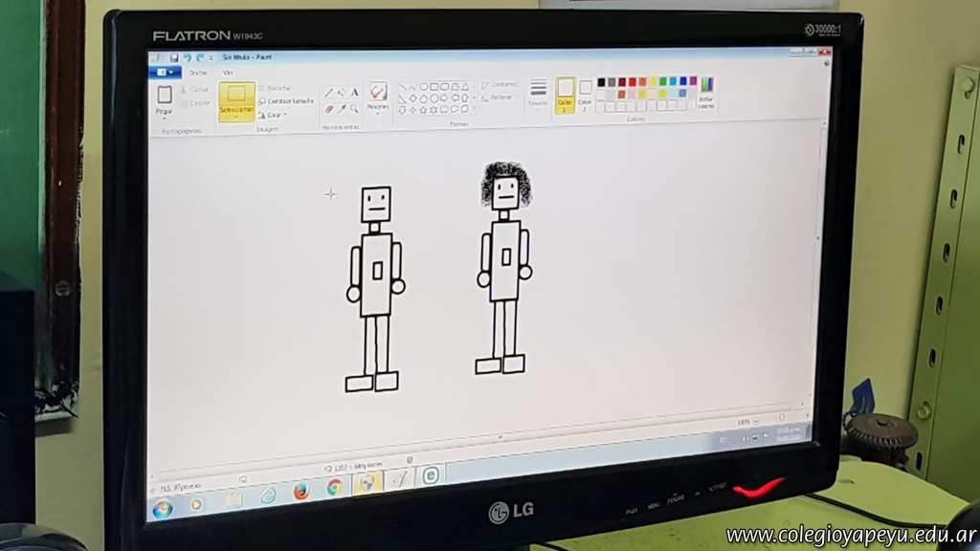Viewport: 980px width, 551px height.
Task: Switch to the Ver tab
Action: pos(228,72)
